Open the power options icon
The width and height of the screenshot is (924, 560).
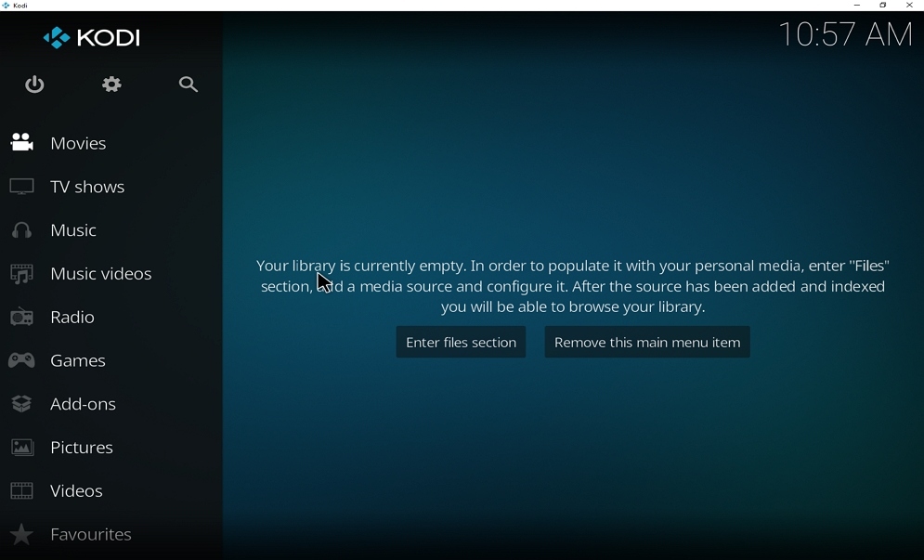coord(34,85)
